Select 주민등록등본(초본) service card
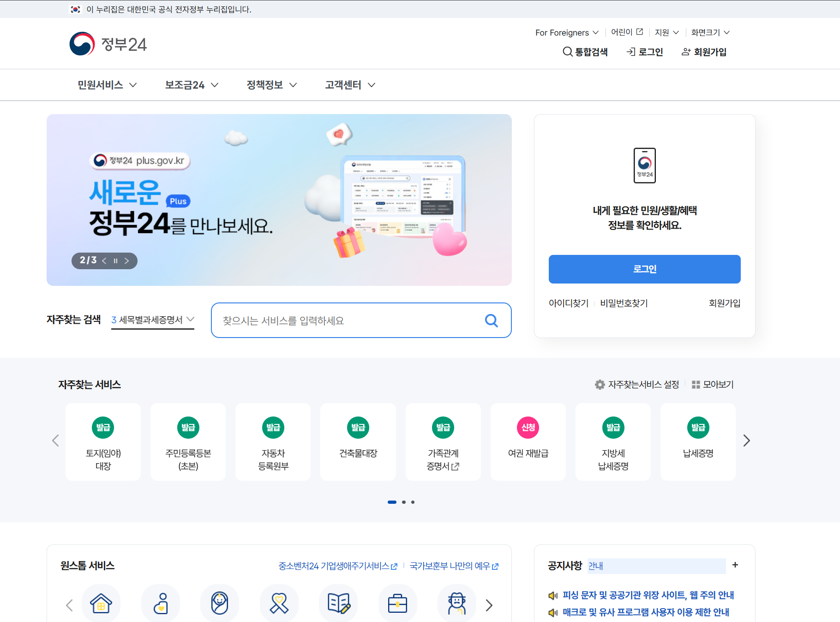Screen dimensions: 840x622 (x=188, y=442)
